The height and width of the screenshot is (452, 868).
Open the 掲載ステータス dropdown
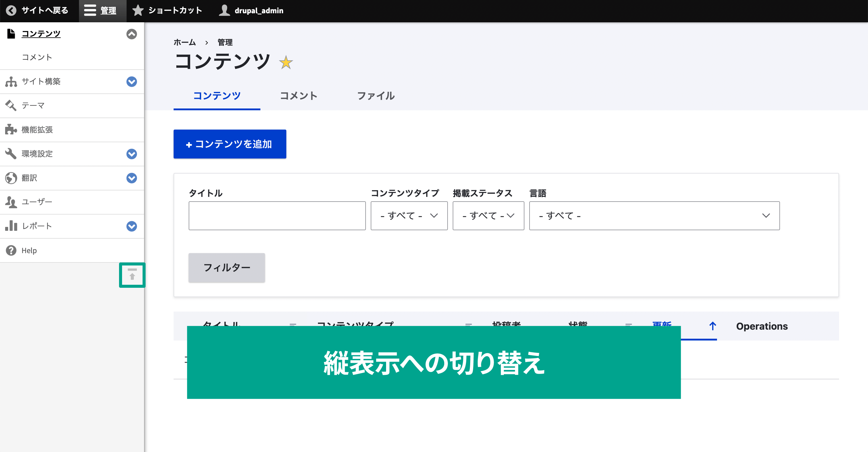tap(488, 216)
